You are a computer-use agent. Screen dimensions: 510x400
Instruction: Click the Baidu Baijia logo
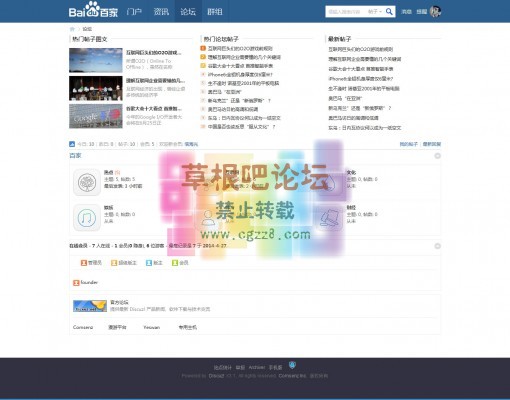[x=93, y=10]
